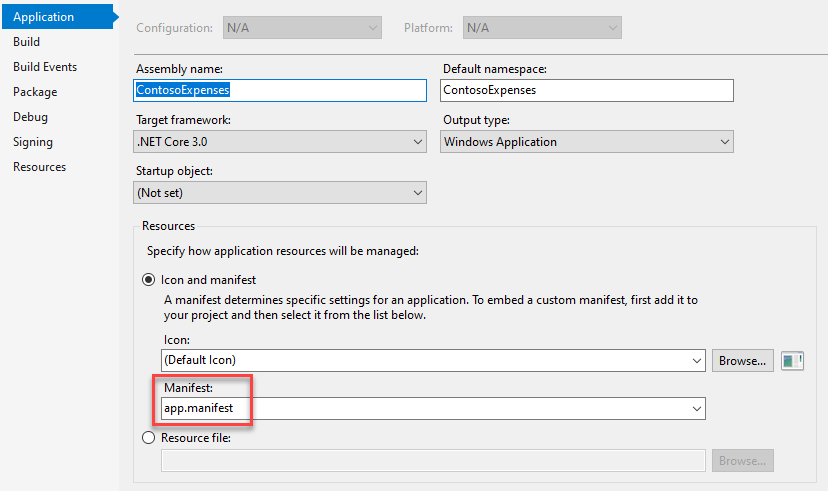Click Browse next to Icon

(x=742, y=361)
